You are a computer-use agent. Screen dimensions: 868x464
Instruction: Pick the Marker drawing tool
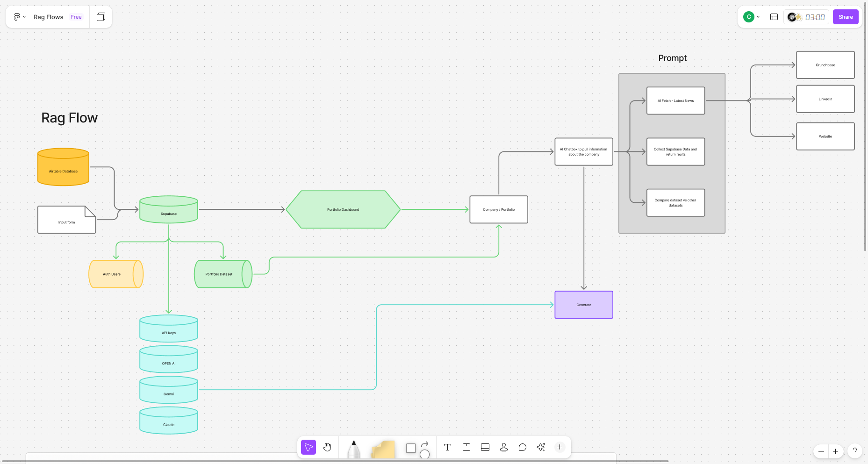pos(354,449)
